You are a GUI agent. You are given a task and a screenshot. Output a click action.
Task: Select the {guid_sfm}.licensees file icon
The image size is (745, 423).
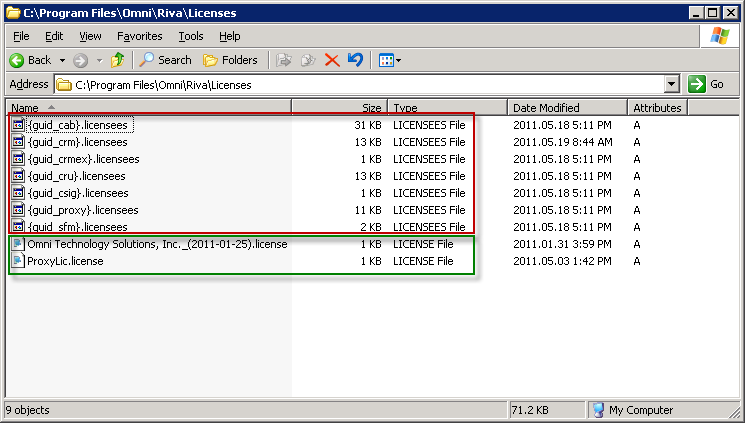[x=18, y=226]
